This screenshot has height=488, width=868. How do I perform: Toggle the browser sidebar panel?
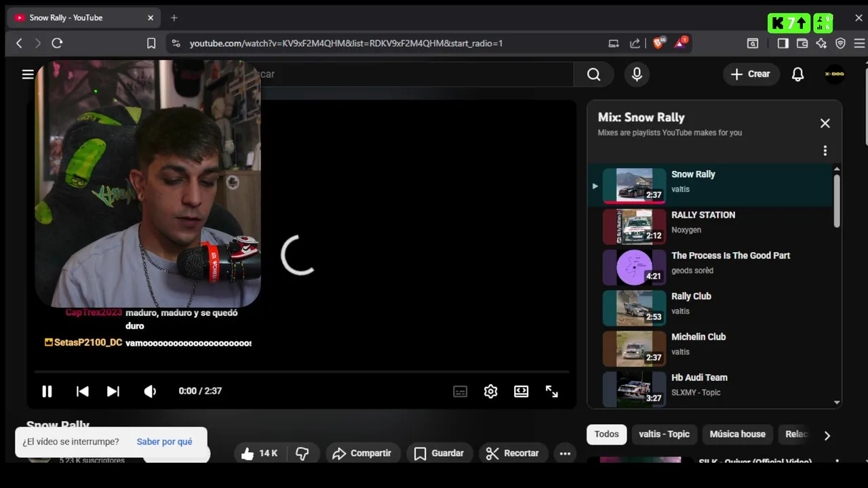(x=783, y=43)
